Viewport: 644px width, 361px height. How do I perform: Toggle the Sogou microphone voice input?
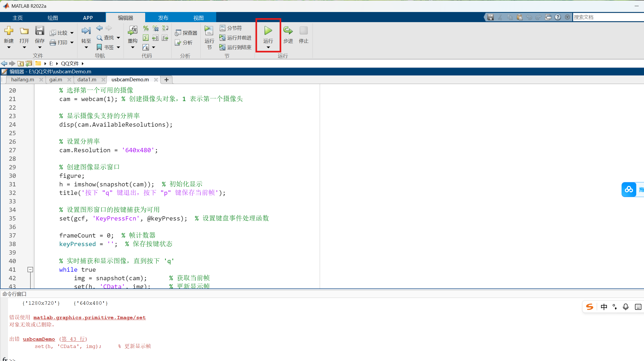pyautogui.click(x=626, y=307)
